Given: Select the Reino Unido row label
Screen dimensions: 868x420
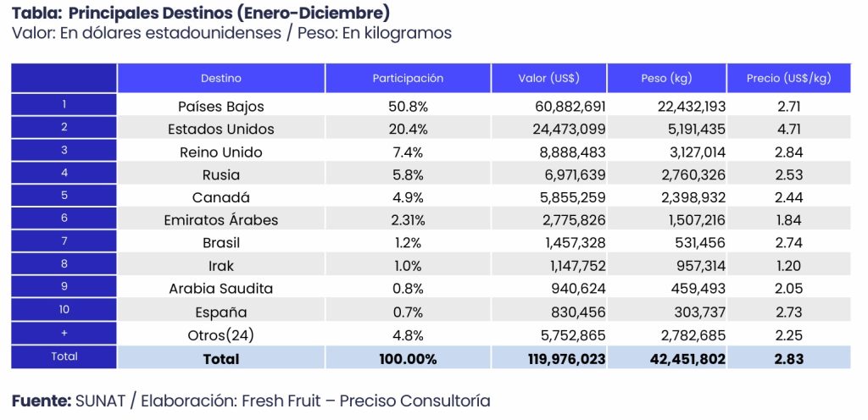Looking at the screenshot, I should pos(221,152).
